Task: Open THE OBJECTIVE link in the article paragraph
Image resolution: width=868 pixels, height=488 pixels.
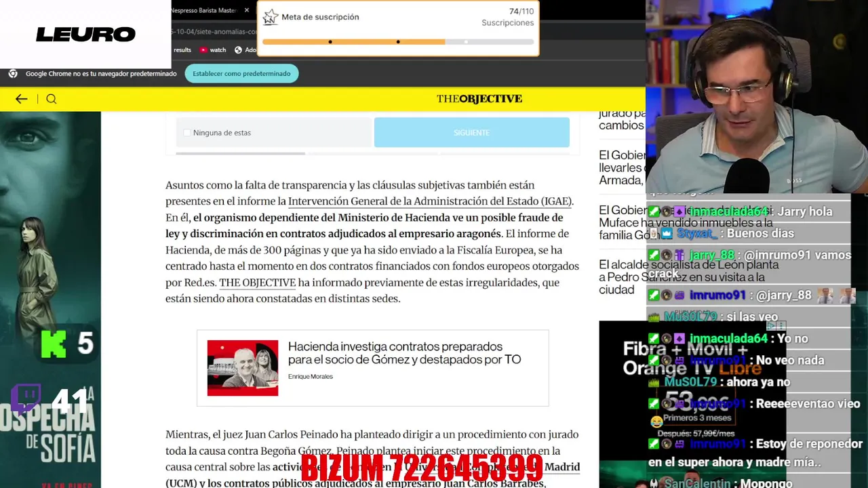Action: coord(257,283)
